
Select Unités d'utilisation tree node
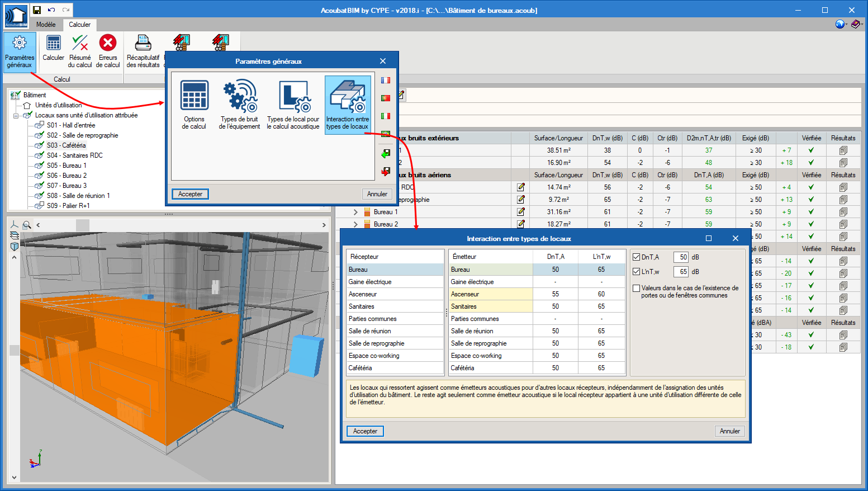(x=58, y=105)
